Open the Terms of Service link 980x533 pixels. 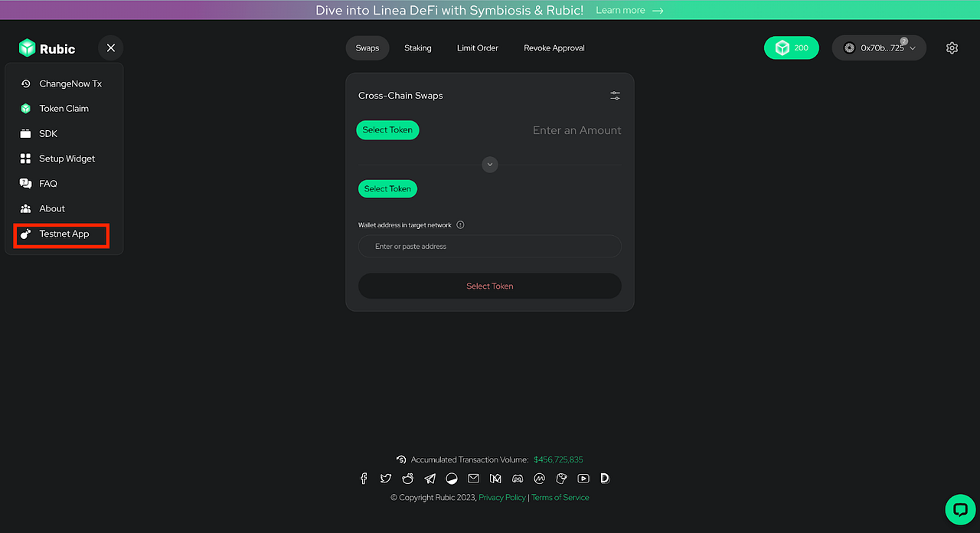pyautogui.click(x=560, y=498)
